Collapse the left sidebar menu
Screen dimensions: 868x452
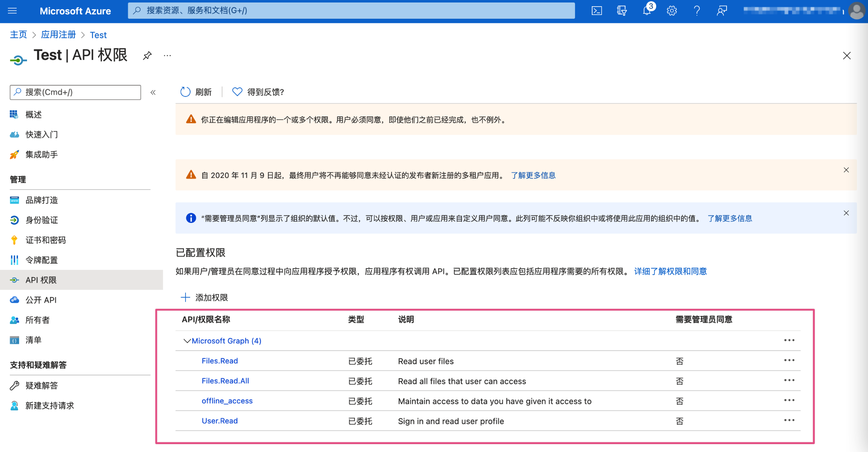pos(153,92)
